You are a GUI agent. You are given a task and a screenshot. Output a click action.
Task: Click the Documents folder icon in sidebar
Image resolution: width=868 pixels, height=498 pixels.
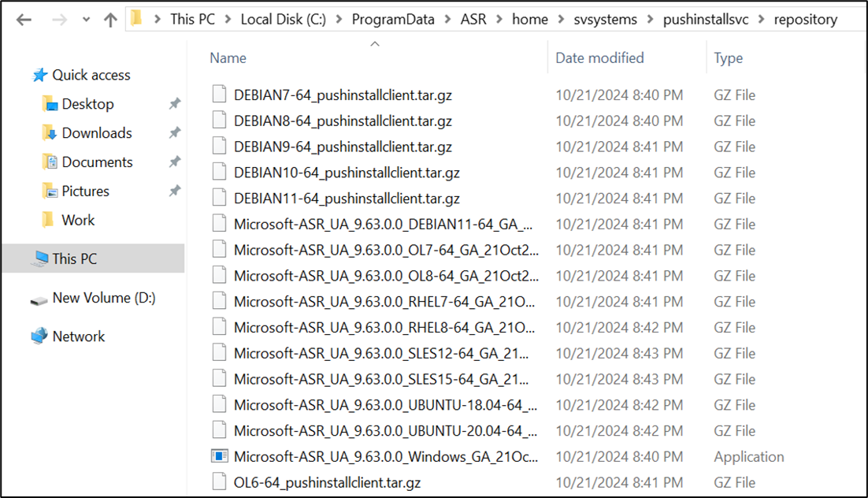coord(50,162)
